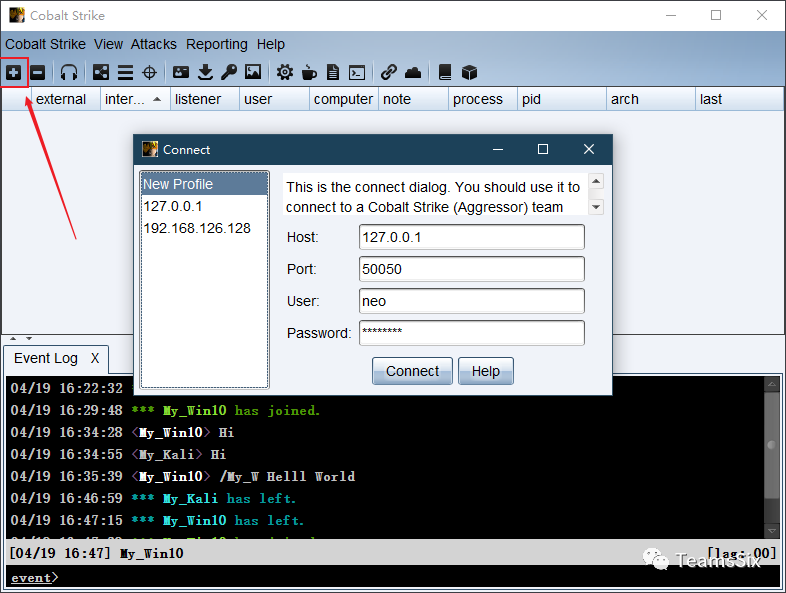This screenshot has width=786, height=593.
Task: Click the gear payload generator icon
Action: (285, 73)
